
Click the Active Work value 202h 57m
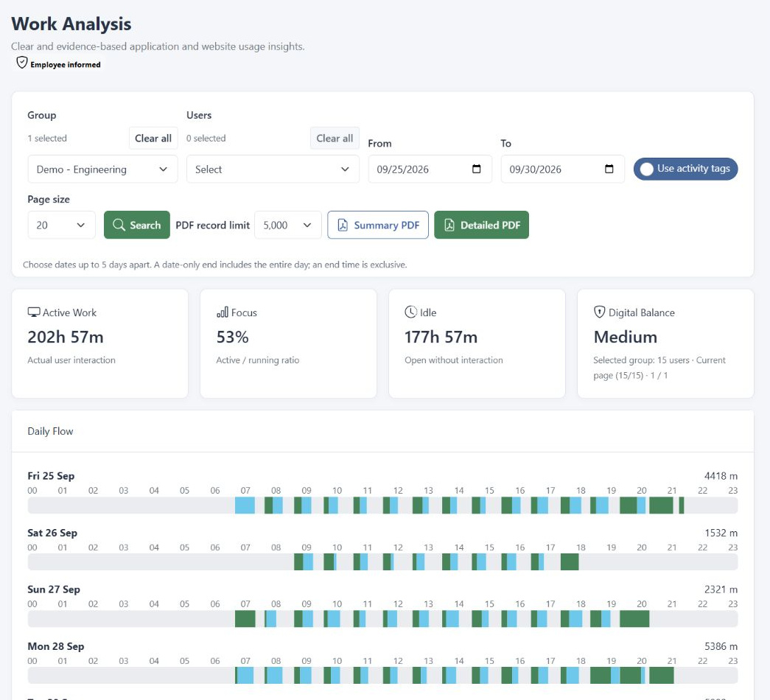point(66,337)
